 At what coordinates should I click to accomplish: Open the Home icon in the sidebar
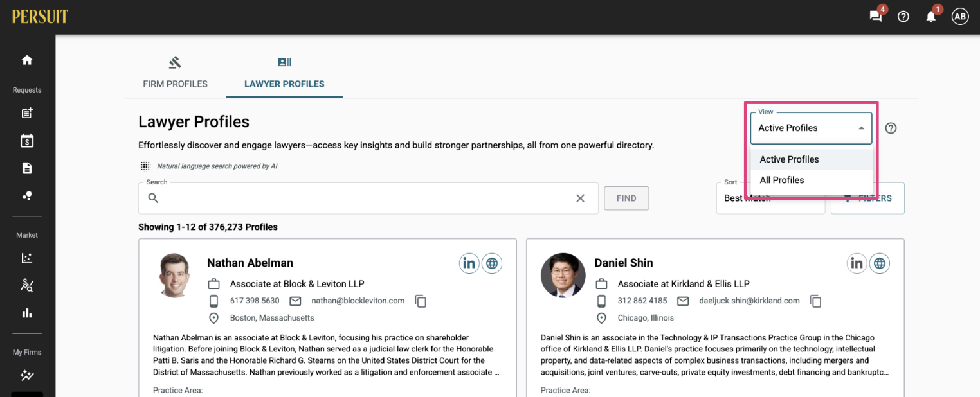click(27, 60)
